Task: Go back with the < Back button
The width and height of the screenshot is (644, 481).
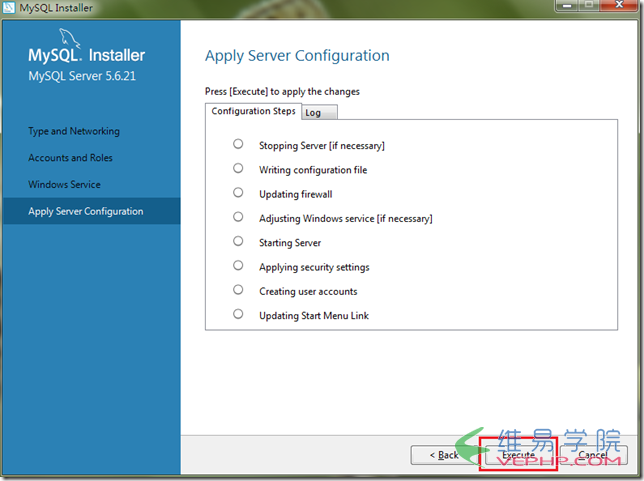Action: [x=444, y=455]
